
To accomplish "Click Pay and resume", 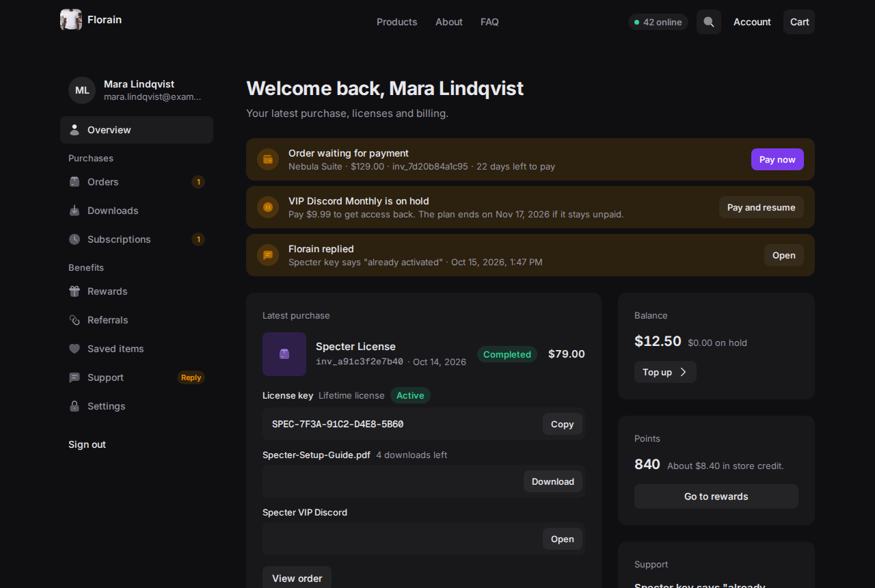I will pos(761,207).
